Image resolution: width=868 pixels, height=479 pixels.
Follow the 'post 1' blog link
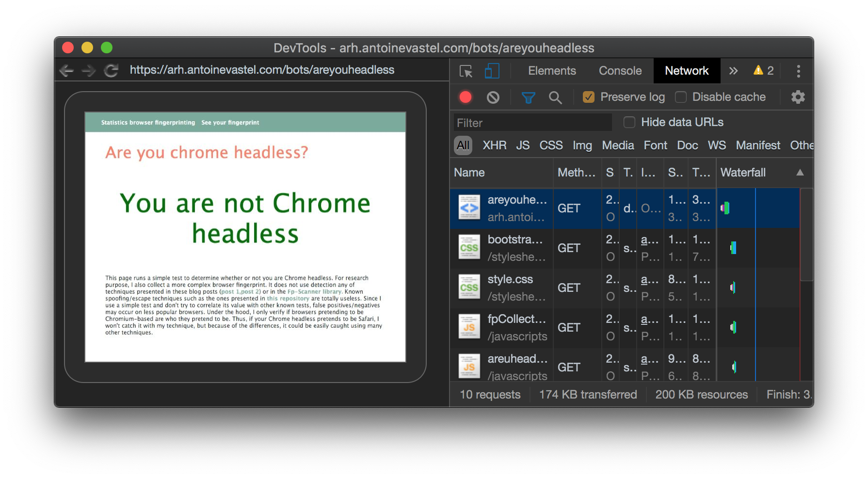tap(230, 292)
